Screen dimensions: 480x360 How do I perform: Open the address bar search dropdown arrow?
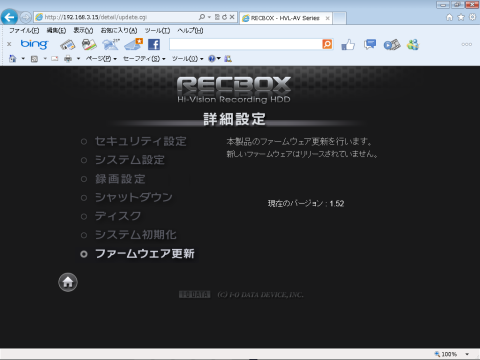point(209,17)
